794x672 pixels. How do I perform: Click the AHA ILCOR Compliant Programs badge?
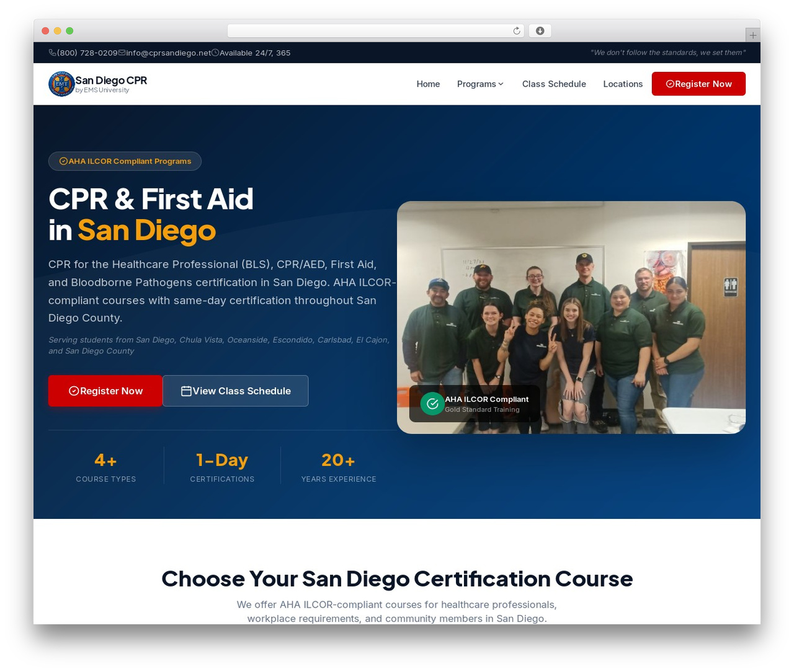pyautogui.click(x=125, y=161)
